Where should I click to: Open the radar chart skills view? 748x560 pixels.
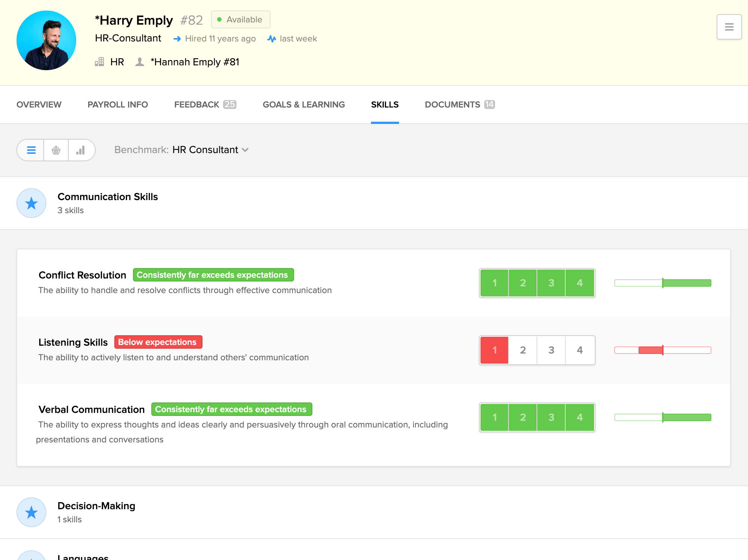coord(56,150)
